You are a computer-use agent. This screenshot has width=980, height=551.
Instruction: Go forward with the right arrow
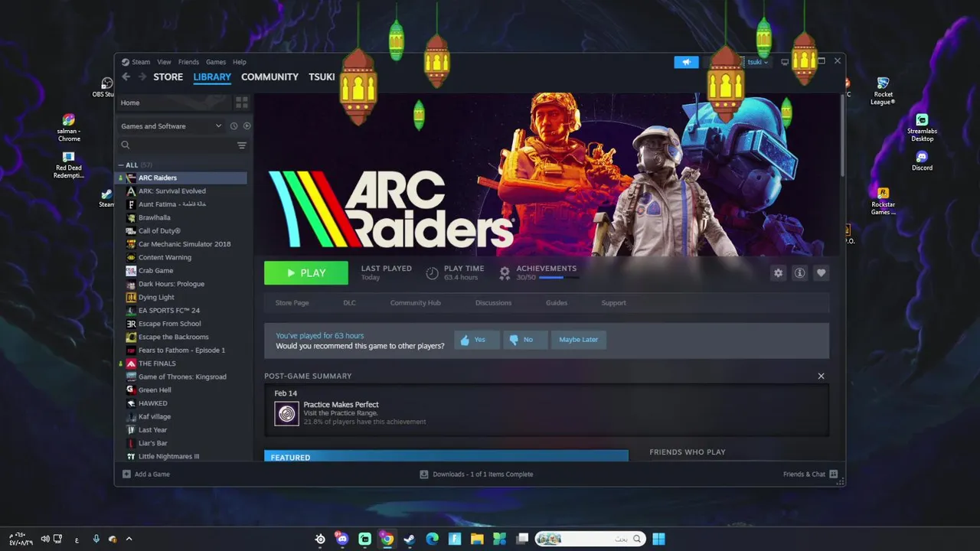tap(142, 77)
